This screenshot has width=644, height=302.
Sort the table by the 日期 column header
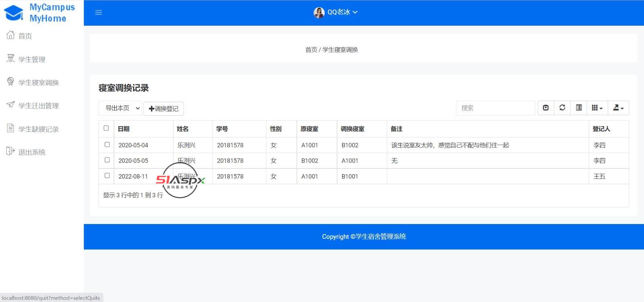[124, 129]
